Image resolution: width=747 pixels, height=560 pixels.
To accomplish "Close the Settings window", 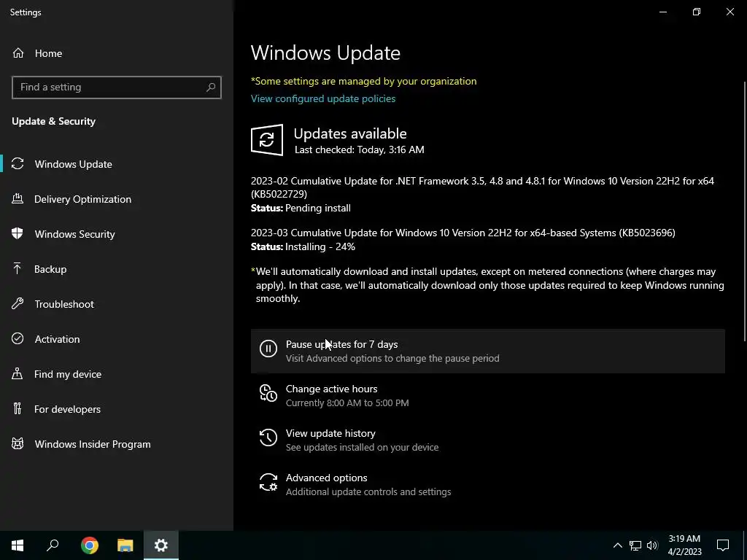I will pyautogui.click(x=729, y=12).
